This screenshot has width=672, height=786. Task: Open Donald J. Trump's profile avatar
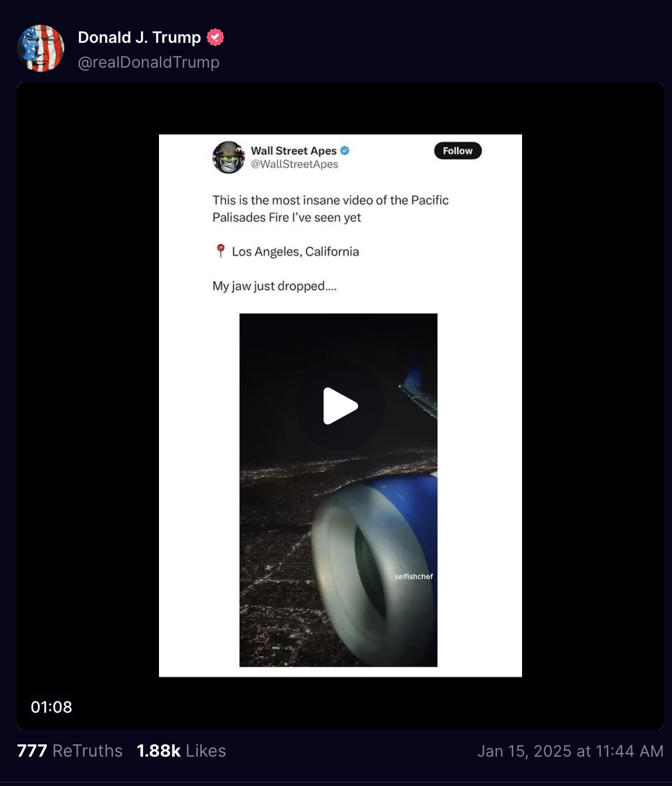point(41,48)
